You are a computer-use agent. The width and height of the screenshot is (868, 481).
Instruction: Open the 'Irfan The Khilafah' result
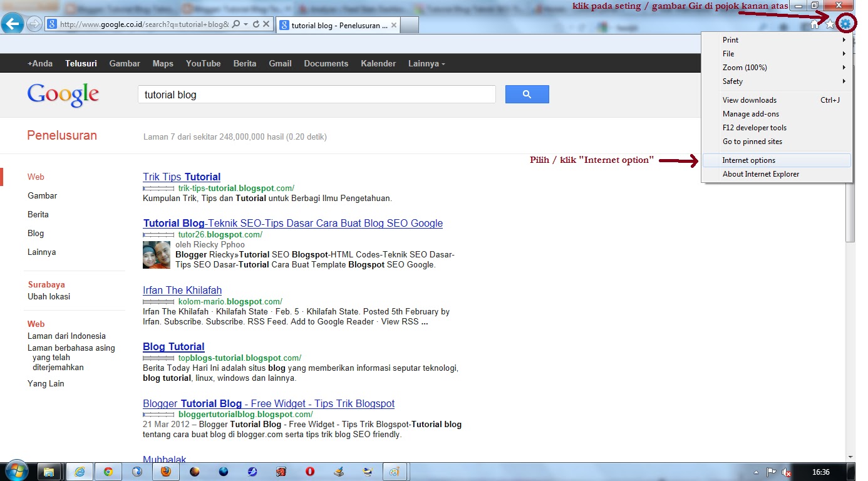click(182, 290)
